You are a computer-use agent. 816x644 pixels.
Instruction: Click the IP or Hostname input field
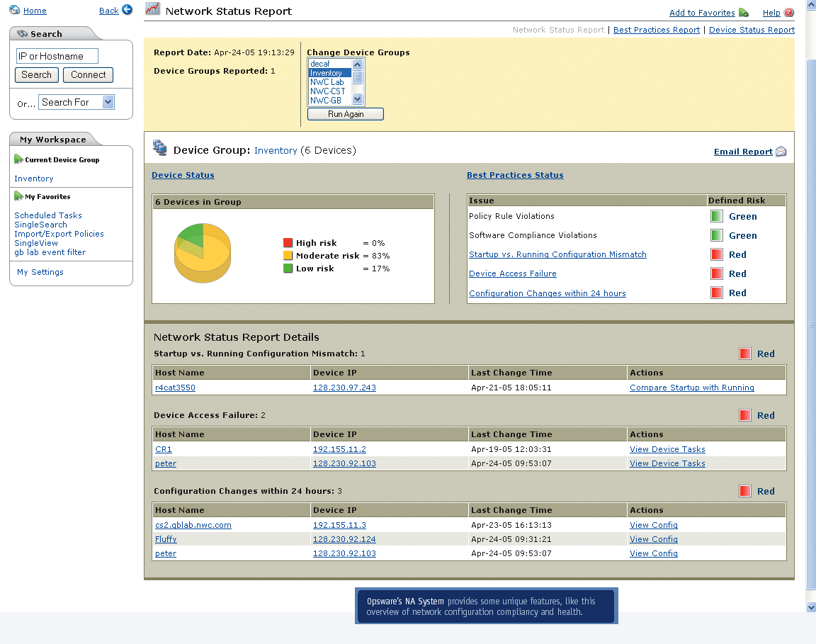57,56
